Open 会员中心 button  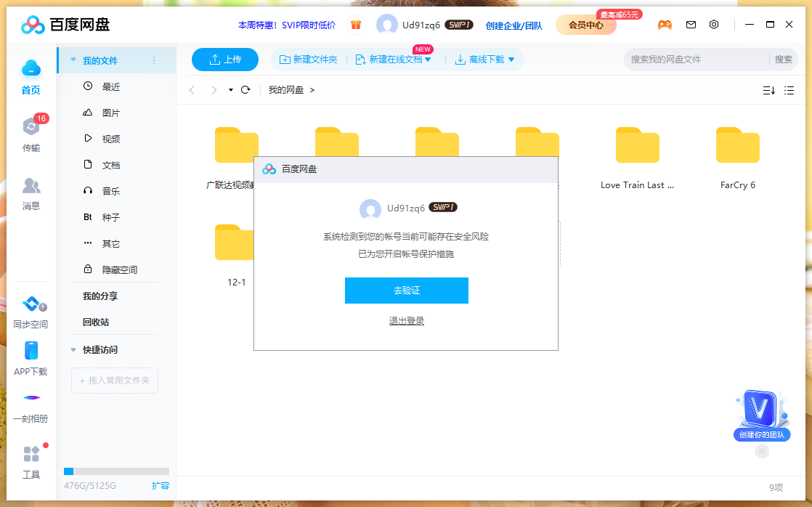[x=585, y=25]
